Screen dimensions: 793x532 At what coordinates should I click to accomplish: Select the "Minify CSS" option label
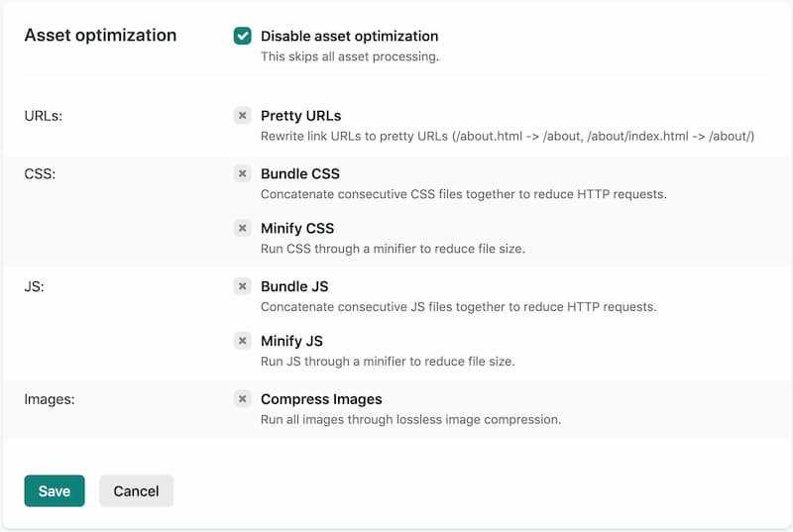pos(297,228)
